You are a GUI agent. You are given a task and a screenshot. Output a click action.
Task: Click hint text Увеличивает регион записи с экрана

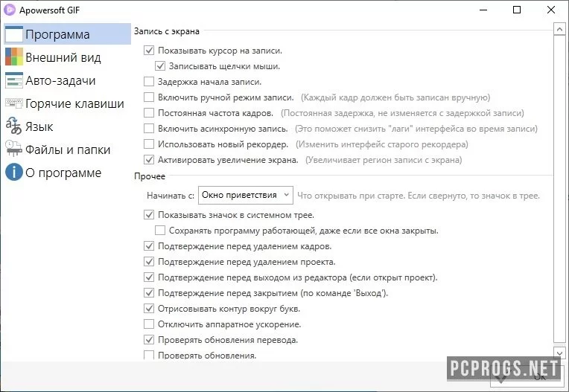[x=384, y=160]
